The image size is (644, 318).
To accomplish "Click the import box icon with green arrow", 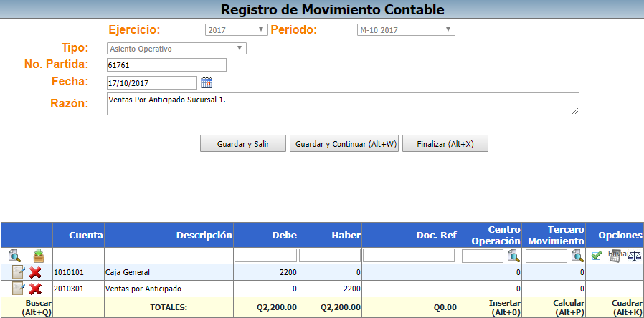I will coord(39,256).
